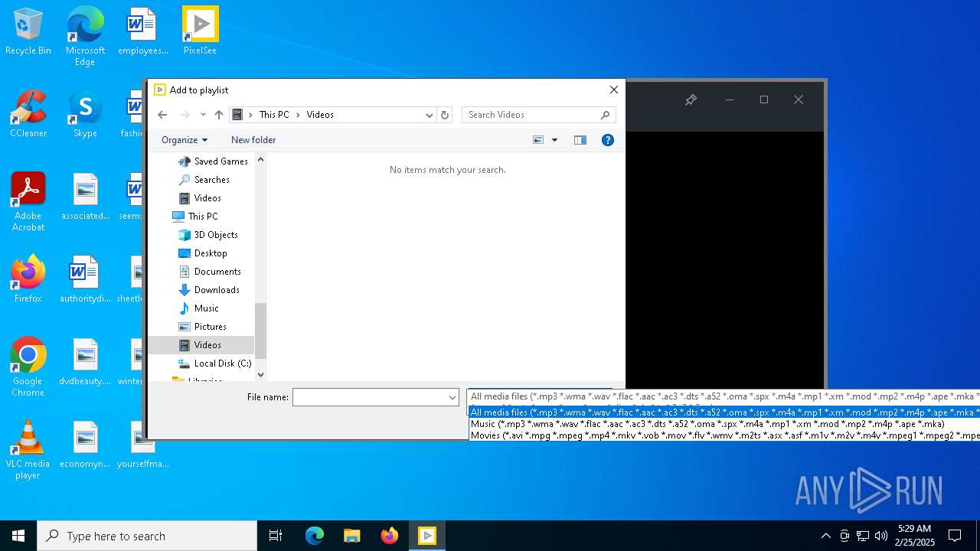980x551 pixels.
Task: Expand the File name history dropdown
Action: coord(452,397)
